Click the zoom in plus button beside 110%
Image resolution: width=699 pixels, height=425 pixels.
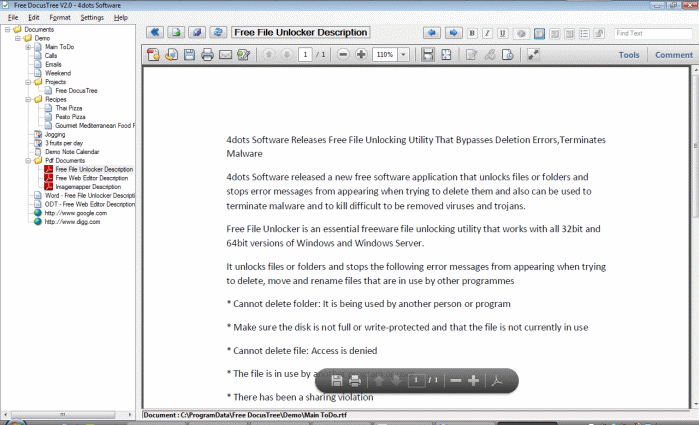pyautogui.click(x=361, y=55)
